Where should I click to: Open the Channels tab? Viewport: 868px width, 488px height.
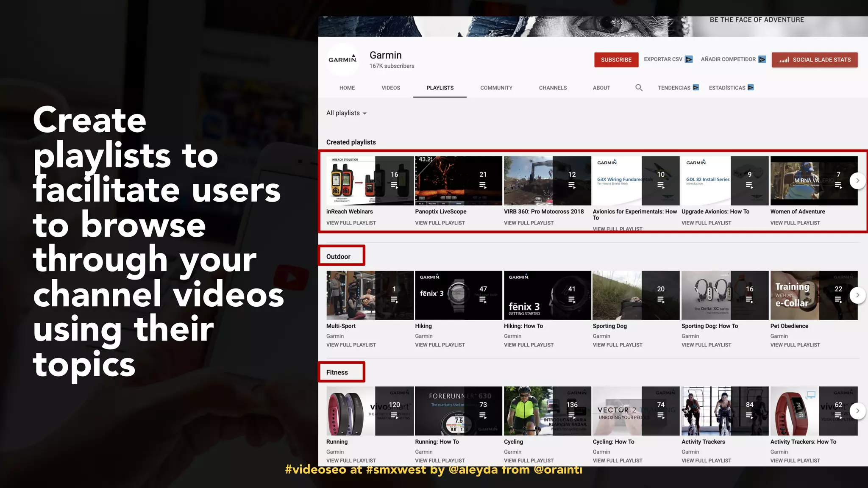click(553, 88)
